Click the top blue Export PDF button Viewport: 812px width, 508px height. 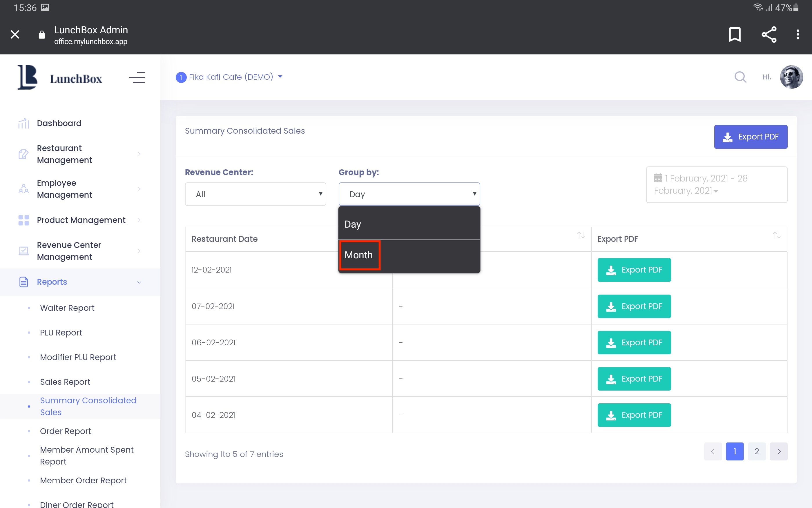tap(750, 137)
